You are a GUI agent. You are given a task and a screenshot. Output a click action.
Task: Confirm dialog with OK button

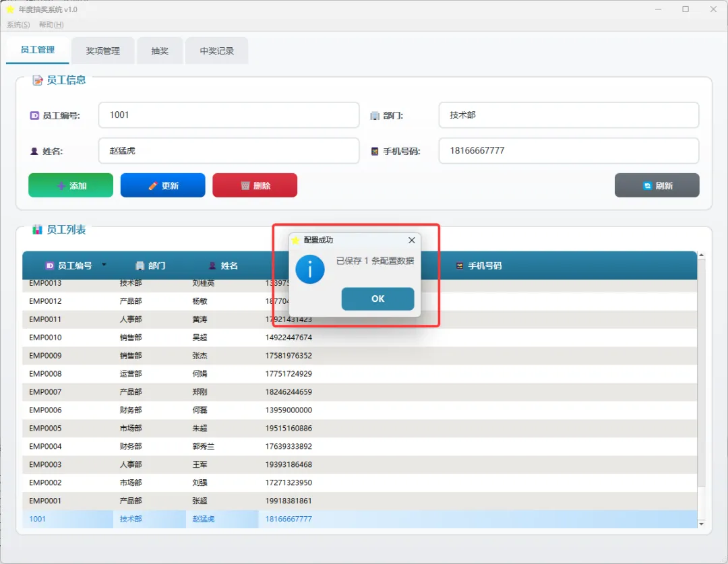pyautogui.click(x=378, y=299)
